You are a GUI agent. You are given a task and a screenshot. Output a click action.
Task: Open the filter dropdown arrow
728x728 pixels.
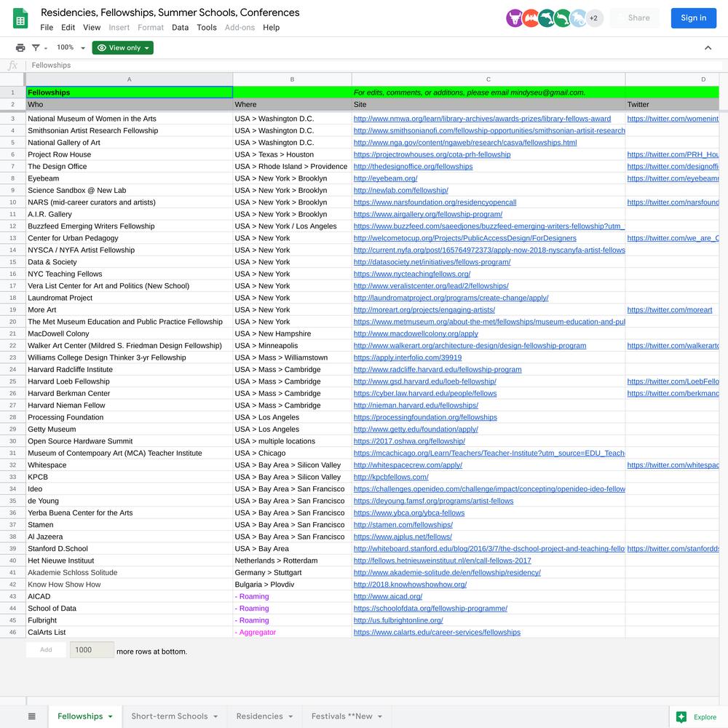coord(45,48)
